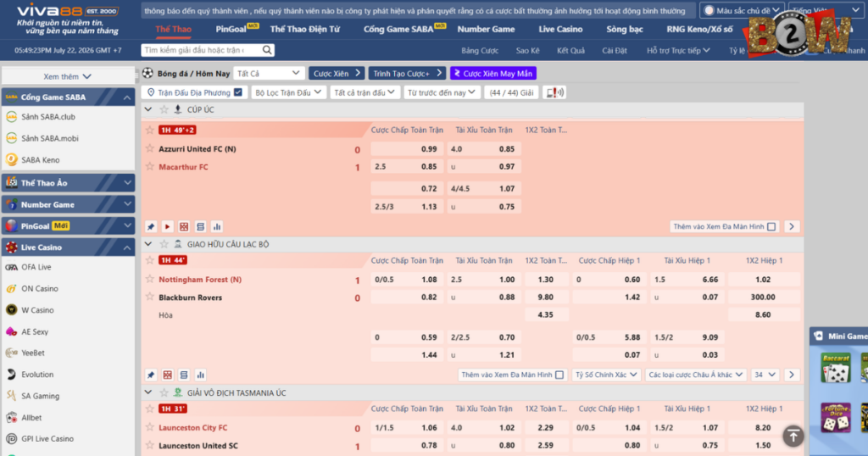Check Thêm vào Xem Đa Màn Hình for Nottingham match
This screenshot has width=868, height=456.
(x=559, y=375)
